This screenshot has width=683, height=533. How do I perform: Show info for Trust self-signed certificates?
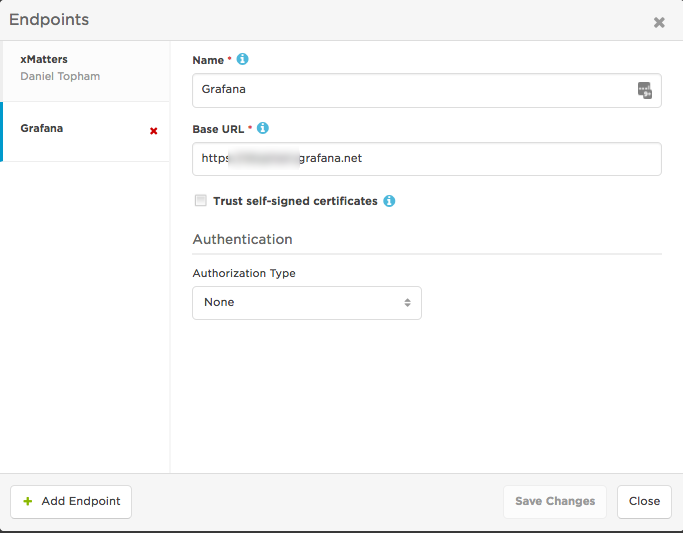click(x=389, y=201)
